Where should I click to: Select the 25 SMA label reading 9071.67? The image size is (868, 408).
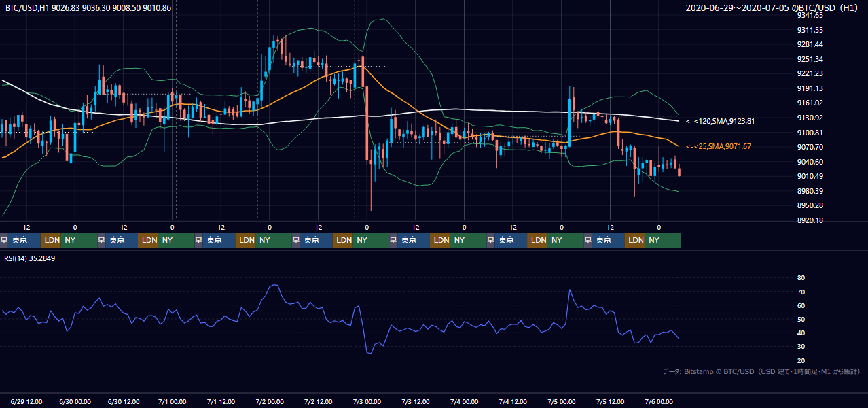[x=718, y=146]
